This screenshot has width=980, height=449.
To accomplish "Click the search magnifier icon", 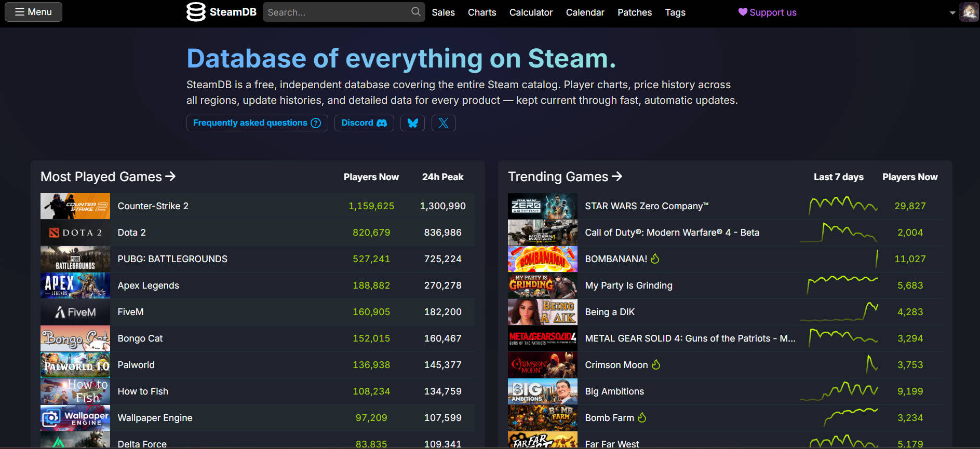I will point(415,11).
